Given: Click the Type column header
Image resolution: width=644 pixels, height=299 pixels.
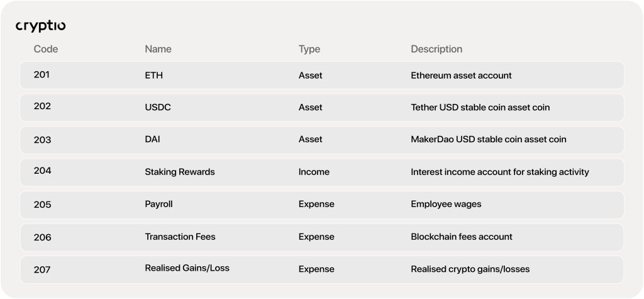Looking at the screenshot, I should point(309,49).
